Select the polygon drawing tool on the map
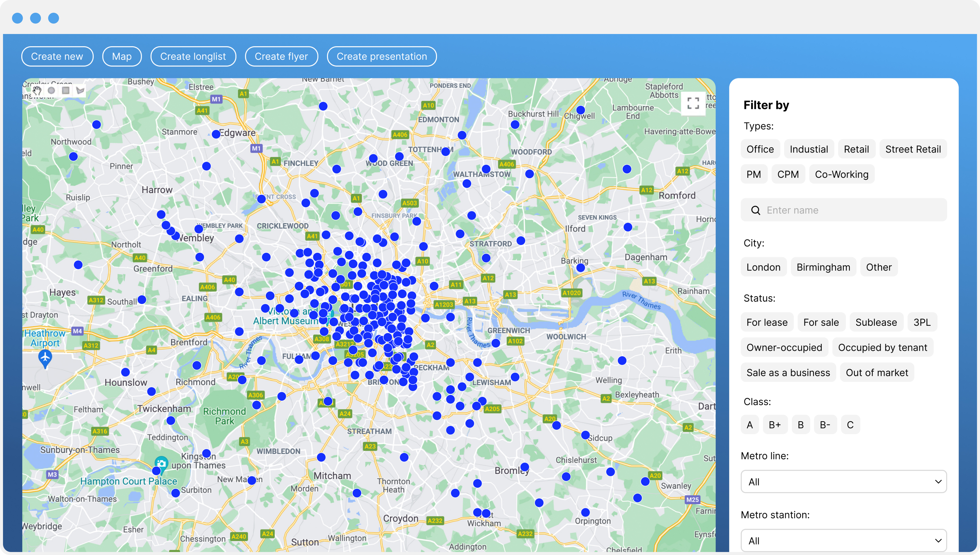980x555 pixels. click(x=80, y=90)
